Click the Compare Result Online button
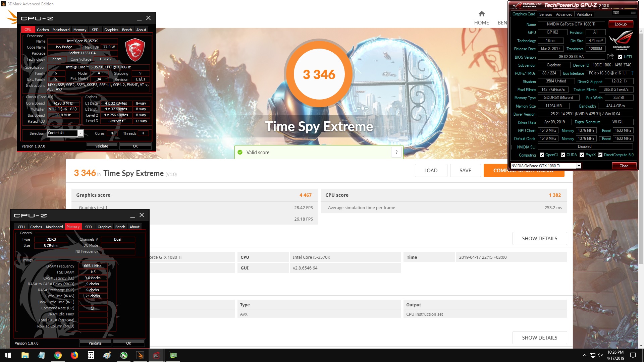 pyautogui.click(x=524, y=171)
